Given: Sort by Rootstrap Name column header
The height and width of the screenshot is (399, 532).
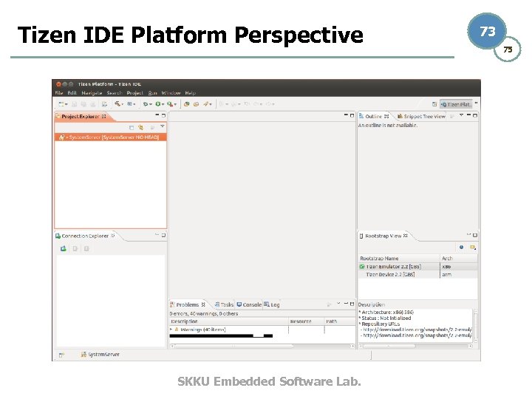Looking at the screenshot, I should (x=399, y=258).
